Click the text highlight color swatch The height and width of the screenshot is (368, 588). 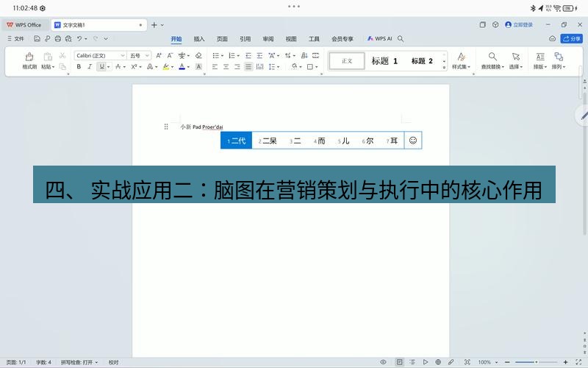pos(166,67)
